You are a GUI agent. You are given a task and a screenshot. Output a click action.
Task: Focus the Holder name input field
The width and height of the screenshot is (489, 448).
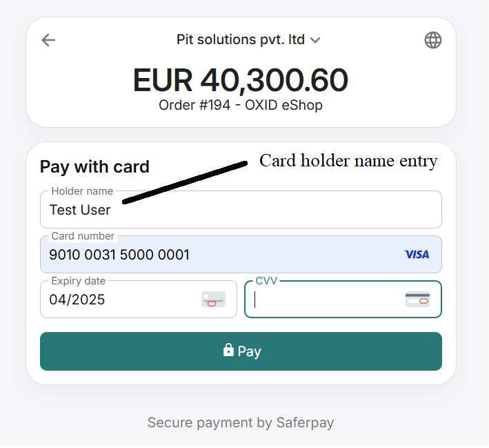pyautogui.click(x=276, y=210)
